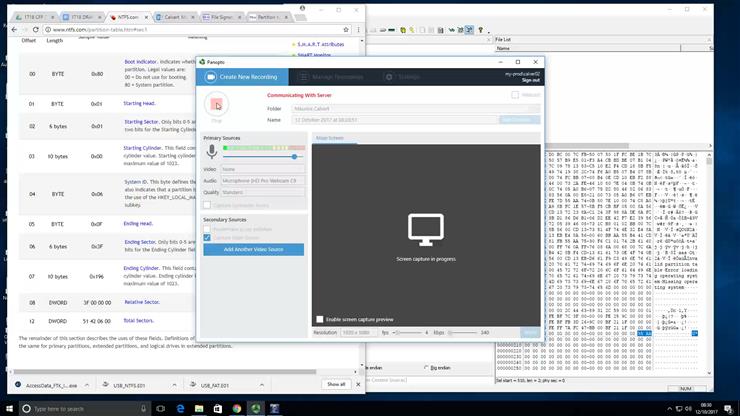This screenshot has width=740, height=416.
Task: Click the Ending Cylinder link
Action: pos(141,268)
